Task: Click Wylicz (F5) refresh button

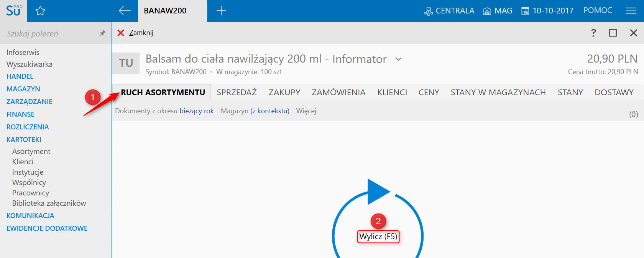Action: click(378, 237)
